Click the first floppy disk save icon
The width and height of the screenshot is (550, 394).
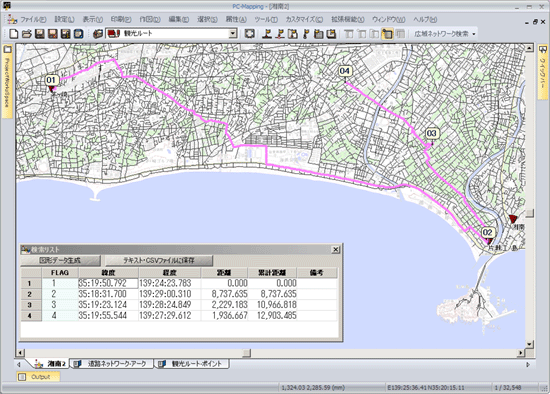click(x=40, y=34)
